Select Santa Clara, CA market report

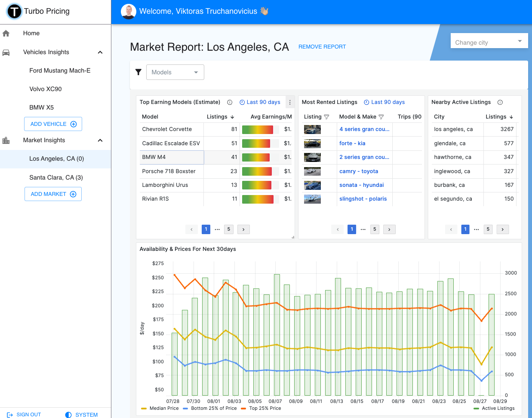(x=56, y=177)
